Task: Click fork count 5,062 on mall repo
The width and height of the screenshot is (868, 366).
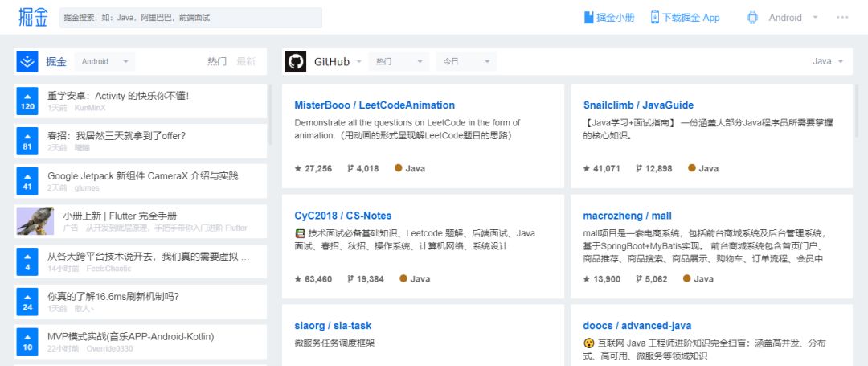Action: click(x=651, y=279)
